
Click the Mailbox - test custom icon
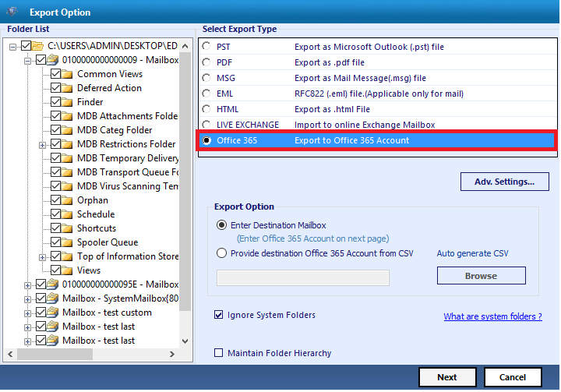coord(53,313)
